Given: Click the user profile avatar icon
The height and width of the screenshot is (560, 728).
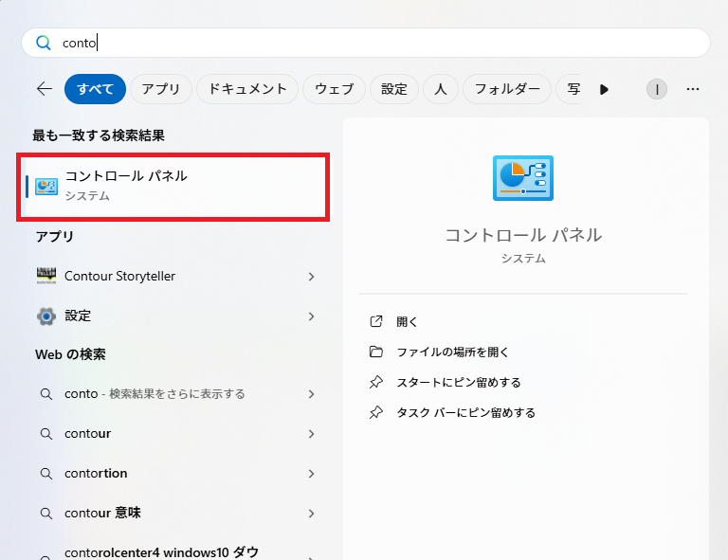Looking at the screenshot, I should pos(656,89).
